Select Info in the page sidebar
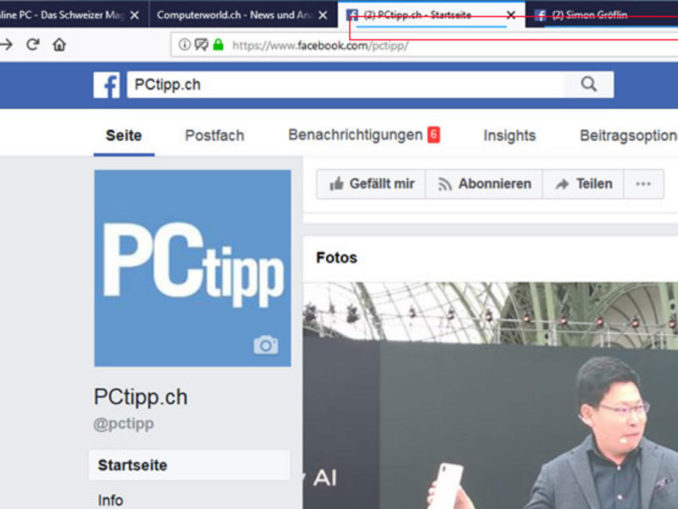 [110, 500]
